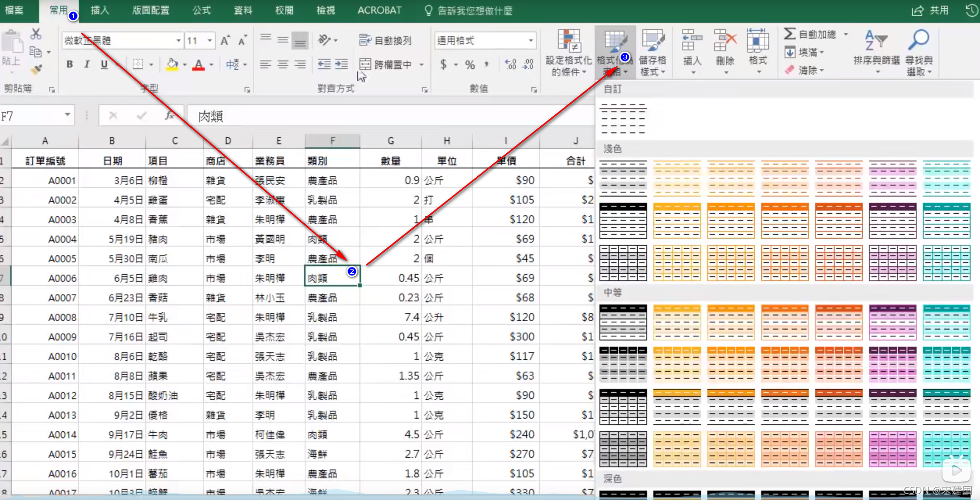Switch to the ACROBAT tab
Image resolution: width=980 pixels, height=500 pixels.
[379, 10]
